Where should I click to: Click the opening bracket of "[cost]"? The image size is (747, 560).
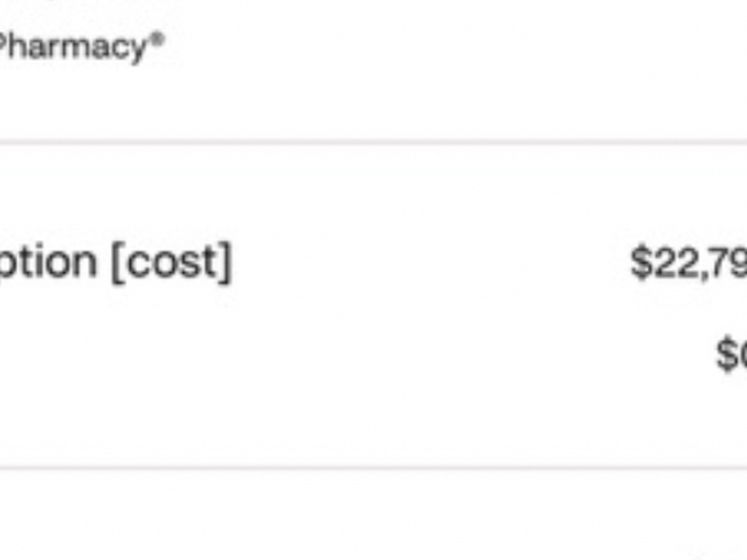117,263
